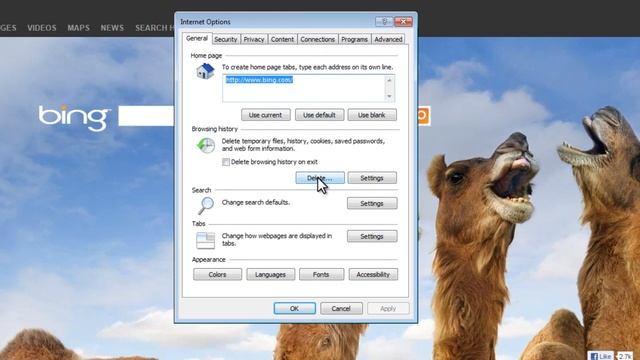Viewport: 640px width, 360px height.
Task: Open Tabs Settings button
Action: (x=372, y=236)
